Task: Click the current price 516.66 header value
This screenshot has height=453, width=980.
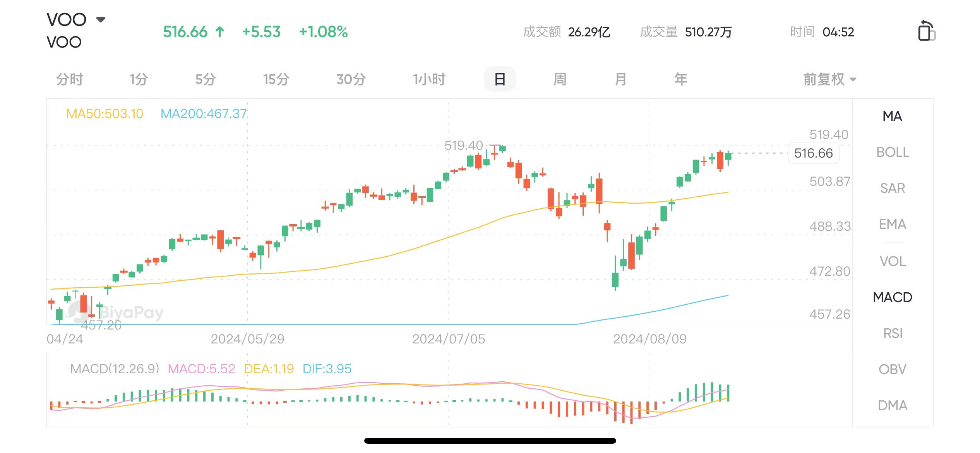Action: click(185, 32)
